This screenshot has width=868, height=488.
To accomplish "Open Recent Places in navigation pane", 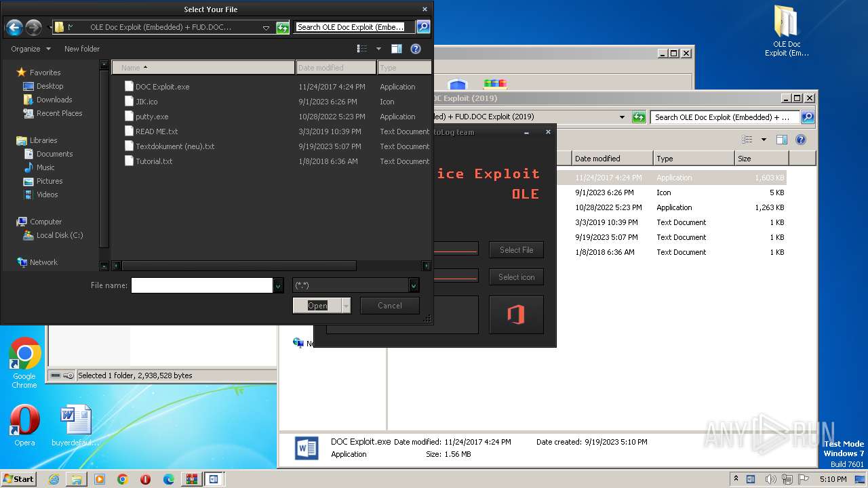I will [x=53, y=113].
